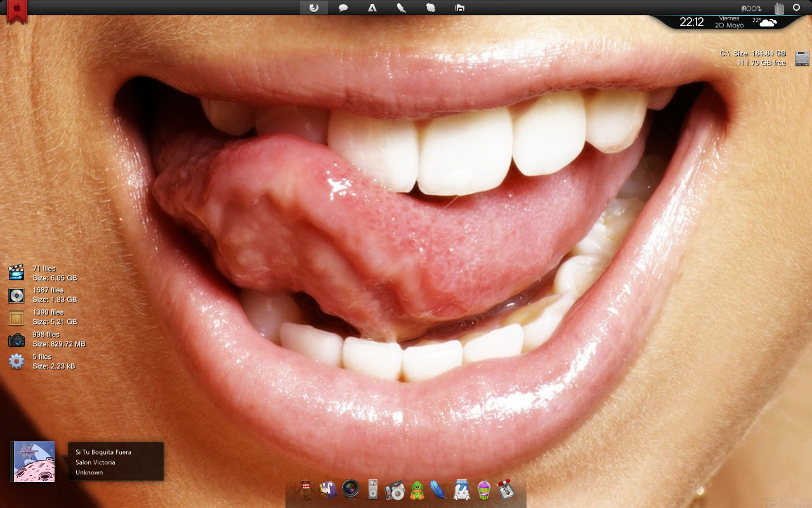Click the 22:12 clock display

click(691, 22)
